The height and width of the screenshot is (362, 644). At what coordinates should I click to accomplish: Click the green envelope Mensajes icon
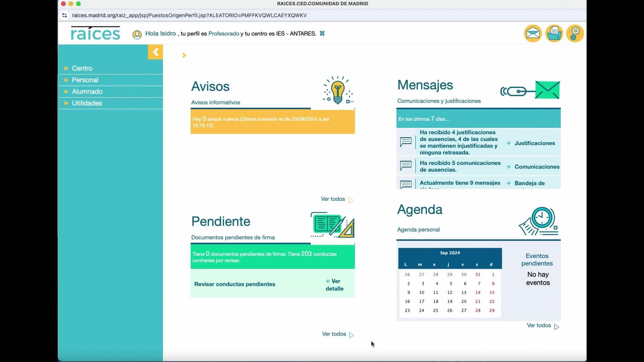(530, 90)
